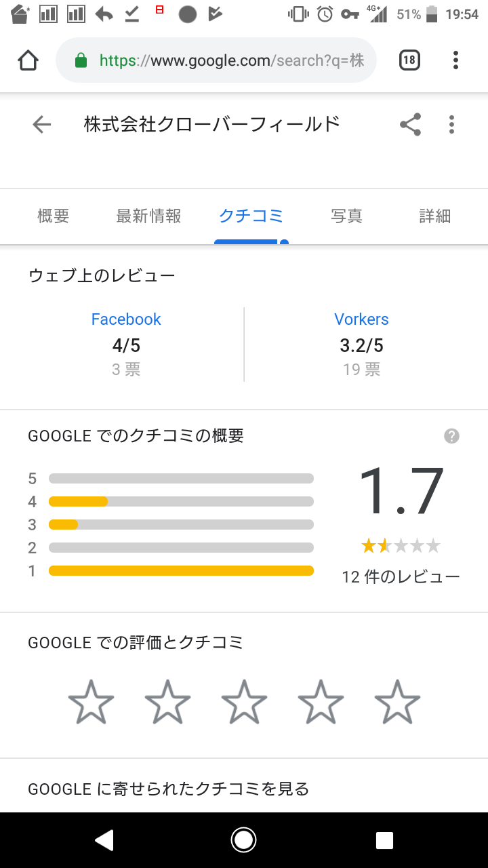The height and width of the screenshot is (868, 488).
Task: Tap the 1-star rating bar
Action: tap(181, 570)
